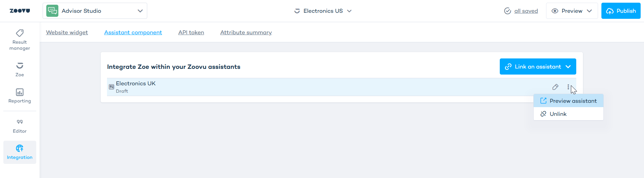Click the green Advisor Studio chat icon
644x178 pixels.
(x=52, y=11)
